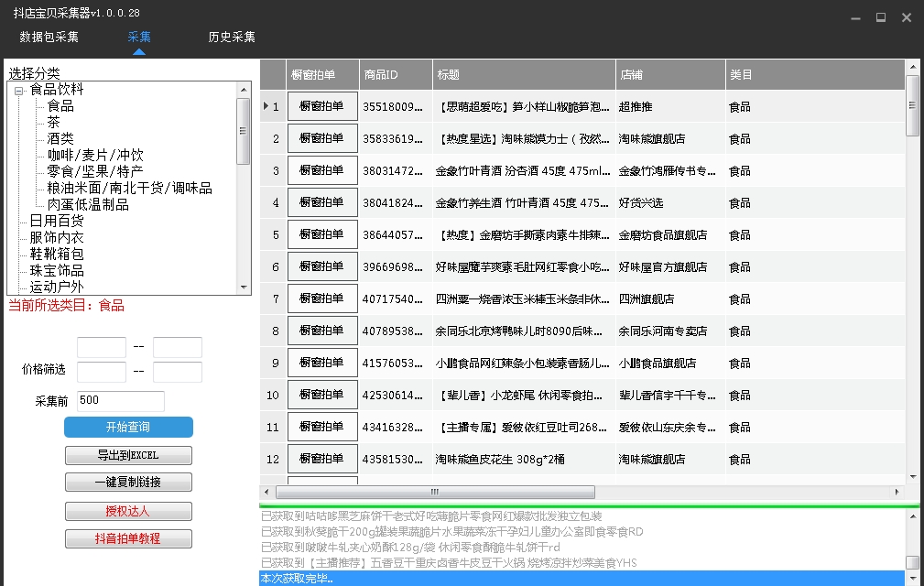
Task: Focus the price field beside 价格筛选 label
Action: [102, 373]
